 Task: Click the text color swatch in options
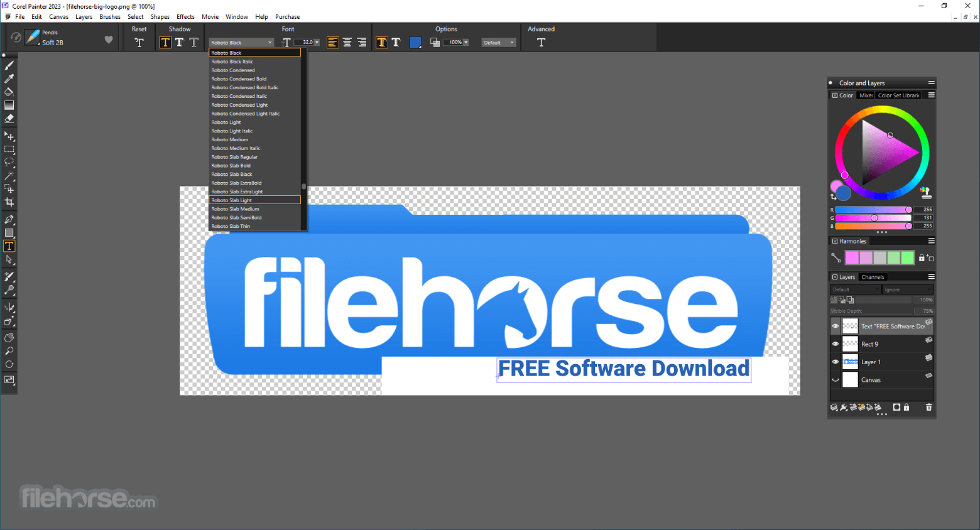415,42
